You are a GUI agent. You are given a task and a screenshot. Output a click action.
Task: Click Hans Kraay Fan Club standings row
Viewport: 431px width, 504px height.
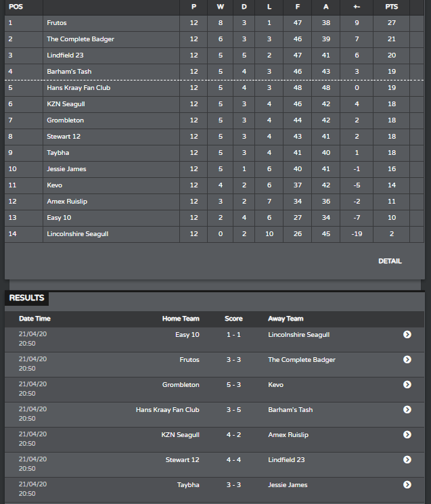[214, 88]
